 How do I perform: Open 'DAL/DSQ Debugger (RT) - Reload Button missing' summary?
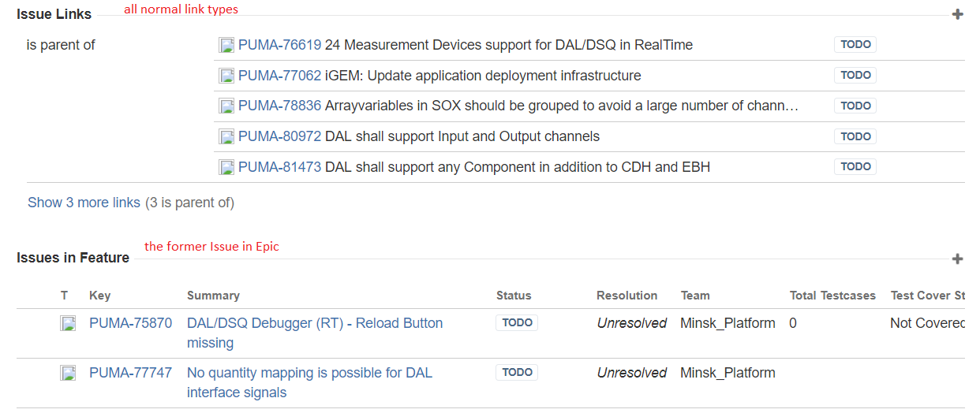tap(314, 323)
